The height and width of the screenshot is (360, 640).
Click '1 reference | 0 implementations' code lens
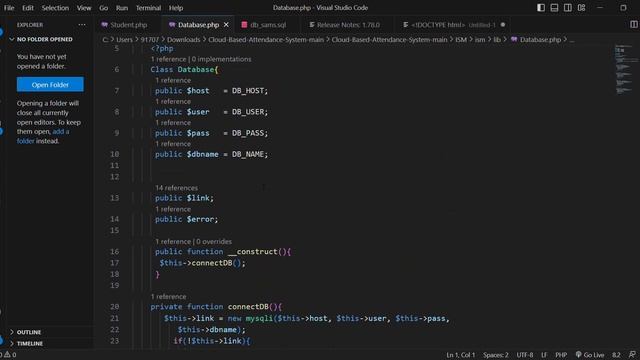click(x=201, y=59)
